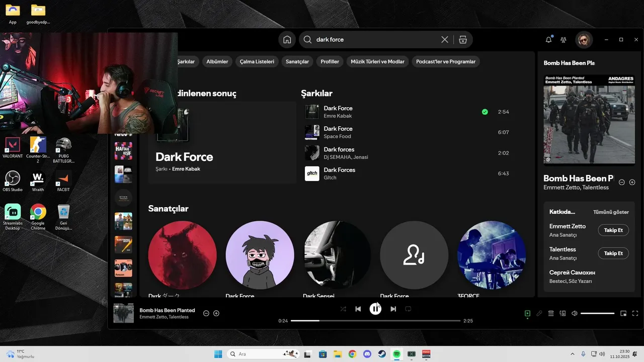Open the Browse icon beside search bar
The width and height of the screenshot is (644, 362).
(x=463, y=40)
